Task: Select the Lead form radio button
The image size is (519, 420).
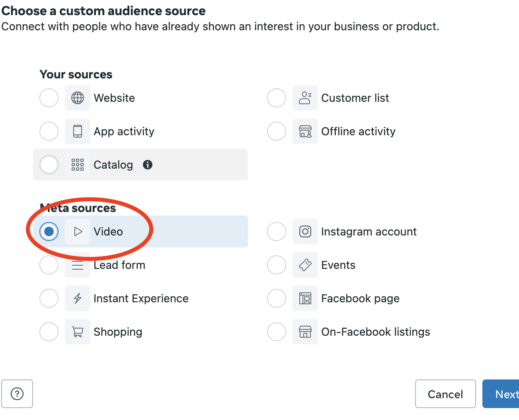Action: coord(49,265)
